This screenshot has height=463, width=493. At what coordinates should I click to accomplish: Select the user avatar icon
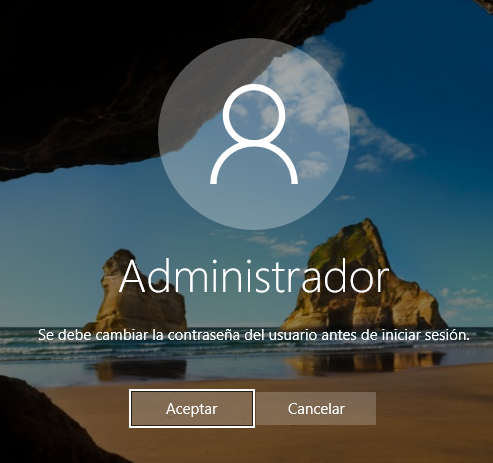254,134
